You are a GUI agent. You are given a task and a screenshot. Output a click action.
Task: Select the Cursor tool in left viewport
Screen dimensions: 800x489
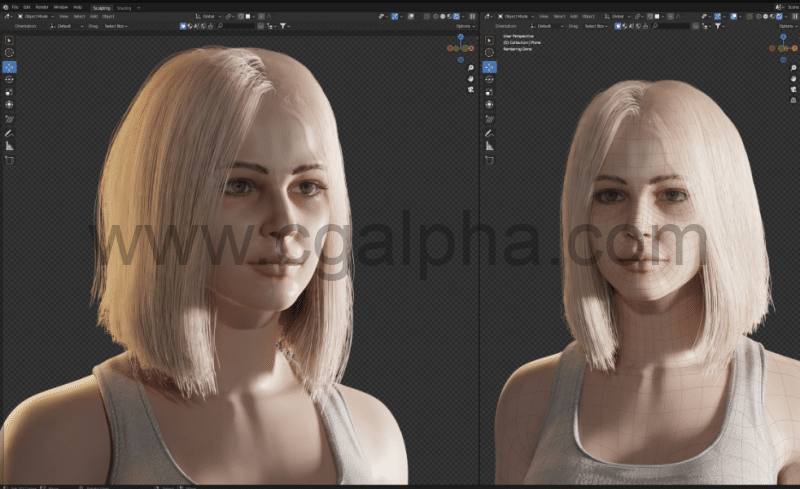pyautogui.click(x=9, y=53)
